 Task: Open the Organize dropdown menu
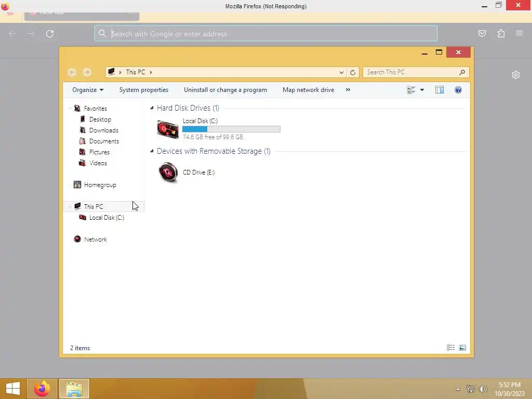88,90
